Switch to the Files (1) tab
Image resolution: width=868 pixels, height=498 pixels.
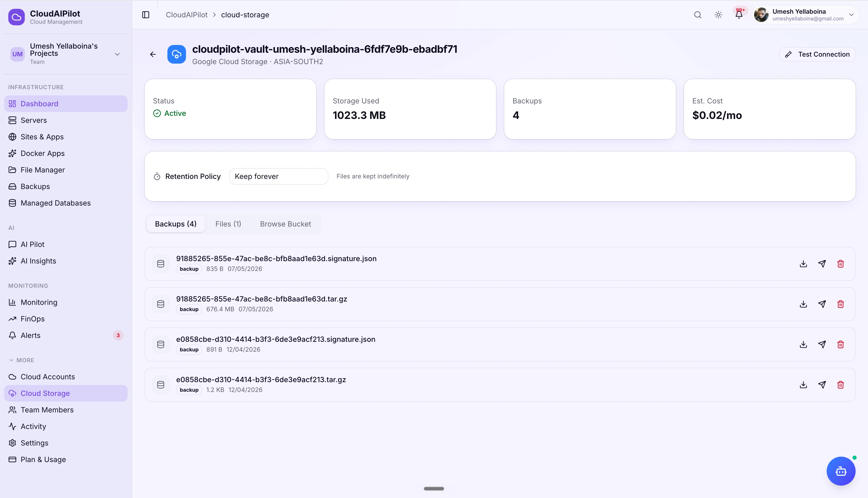228,224
